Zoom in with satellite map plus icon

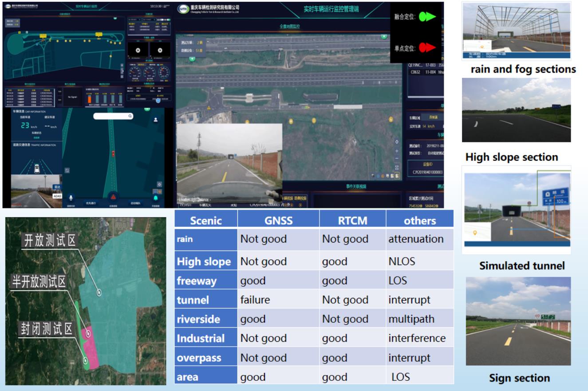click(x=397, y=151)
